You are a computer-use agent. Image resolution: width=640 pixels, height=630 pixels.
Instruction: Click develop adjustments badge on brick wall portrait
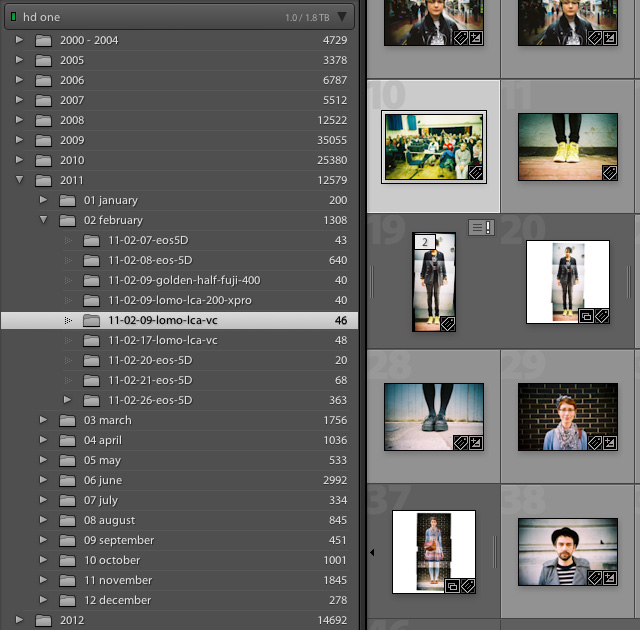pos(610,443)
